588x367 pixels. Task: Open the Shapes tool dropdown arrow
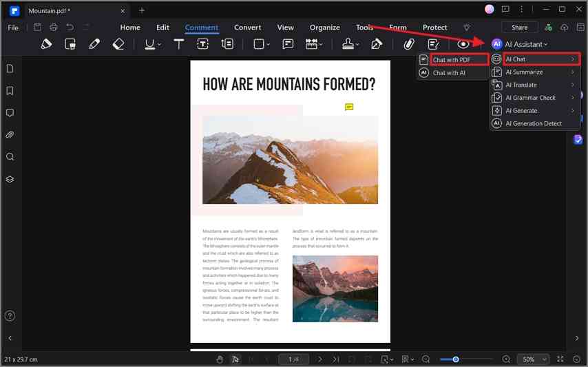point(268,45)
